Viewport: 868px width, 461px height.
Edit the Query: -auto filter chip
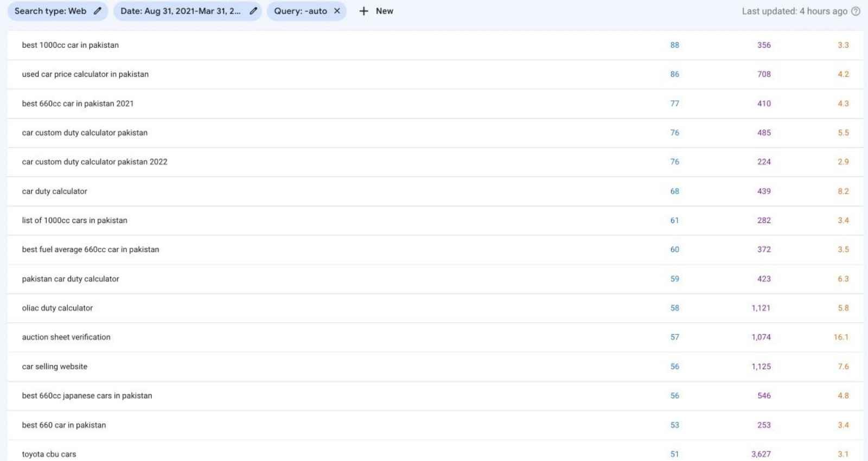[x=300, y=11]
